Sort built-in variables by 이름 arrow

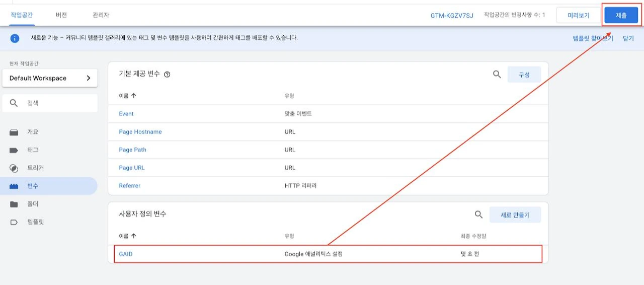134,96
